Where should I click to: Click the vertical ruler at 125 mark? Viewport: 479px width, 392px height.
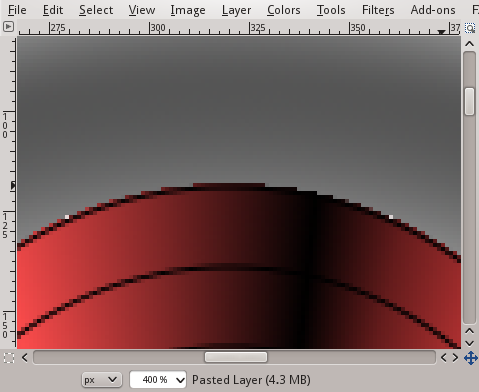(5, 226)
